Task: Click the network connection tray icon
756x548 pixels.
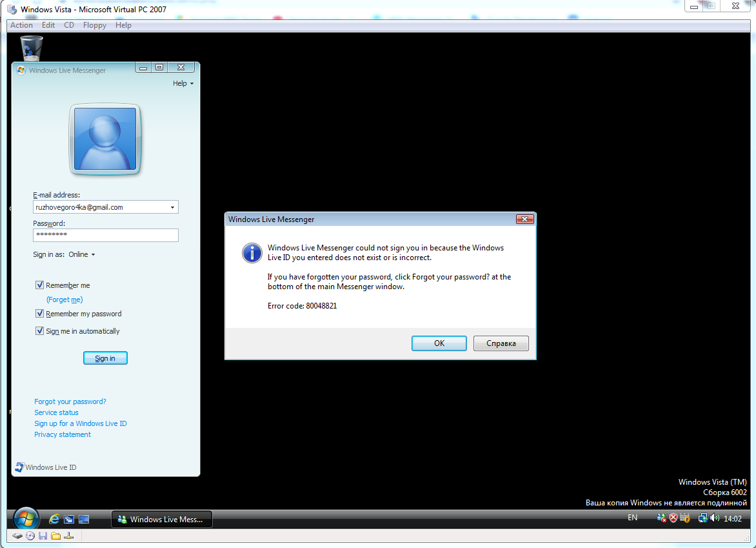Action: (702, 518)
